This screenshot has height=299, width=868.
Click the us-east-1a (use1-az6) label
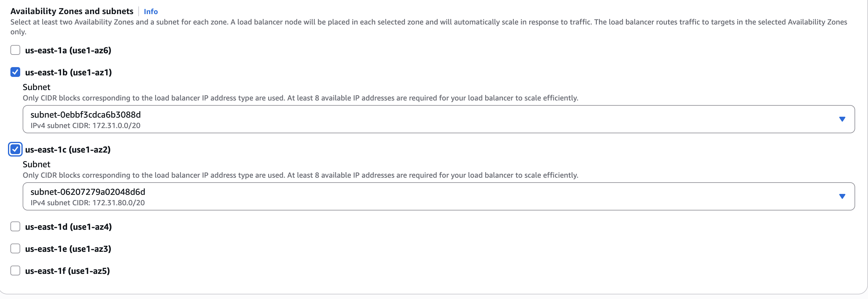(x=68, y=50)
